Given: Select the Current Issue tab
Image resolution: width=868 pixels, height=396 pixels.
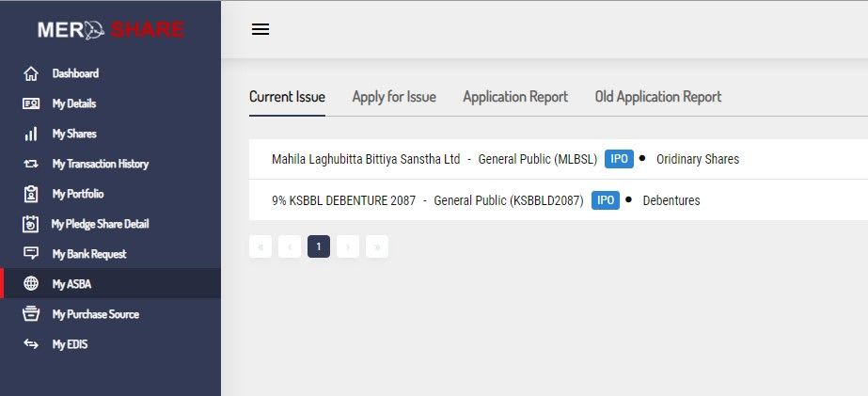Looking at the screenshot, I should 288,97.
